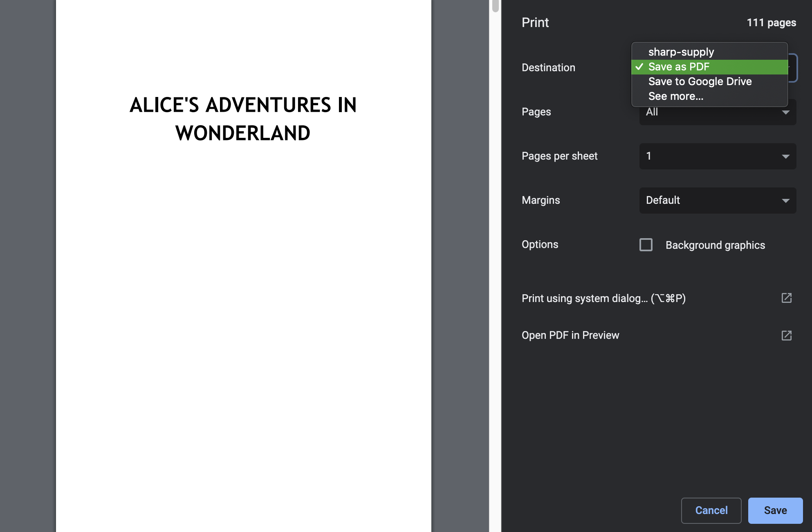Viewport: 812px width, 532px height.
Task: Select sharp-supply printer
Action: pos(681,52)
